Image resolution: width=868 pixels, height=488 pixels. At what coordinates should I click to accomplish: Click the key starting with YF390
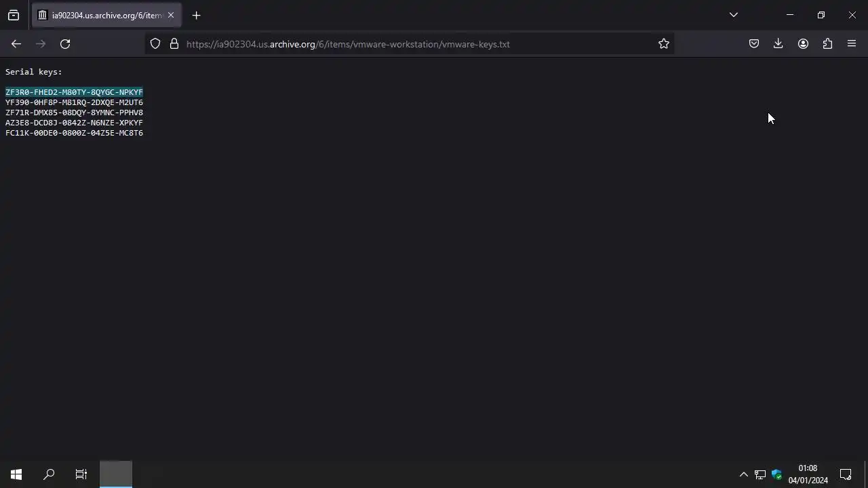(74, 102)
